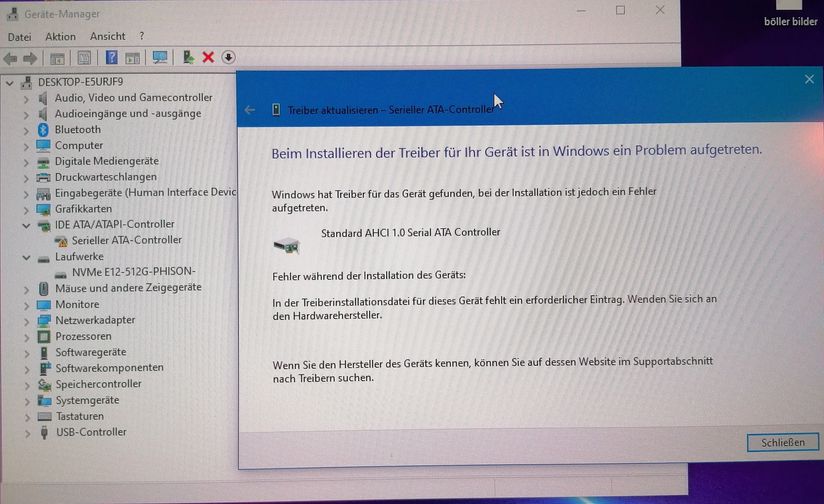Close the driver update dialog with X
Screen dimensions: 824x504
tap(809, 80)
